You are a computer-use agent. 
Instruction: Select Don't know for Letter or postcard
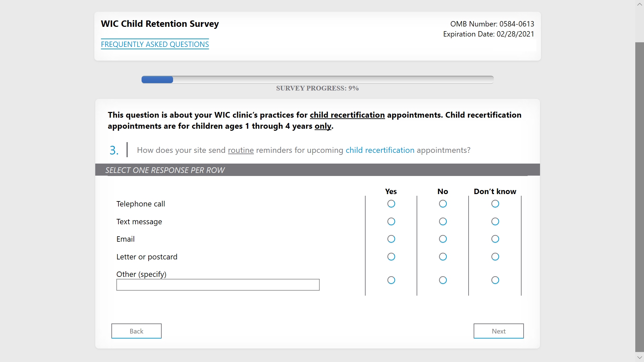[x=495, y=257]
